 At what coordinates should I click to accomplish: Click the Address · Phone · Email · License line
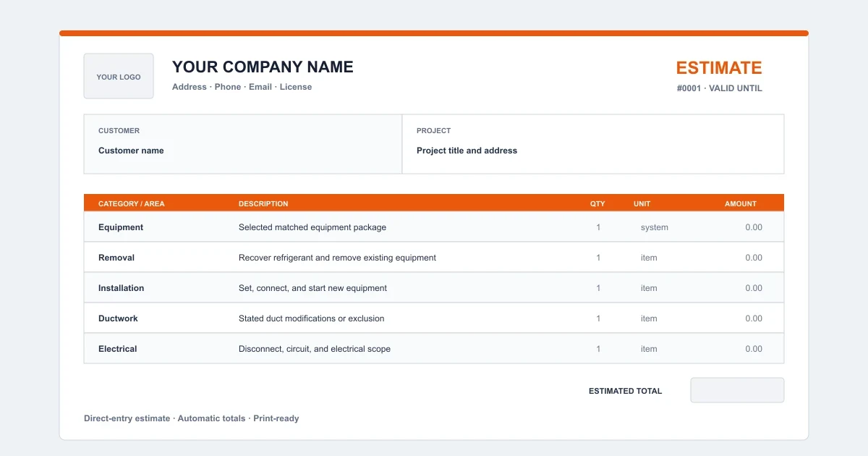[x=242, y=87]
